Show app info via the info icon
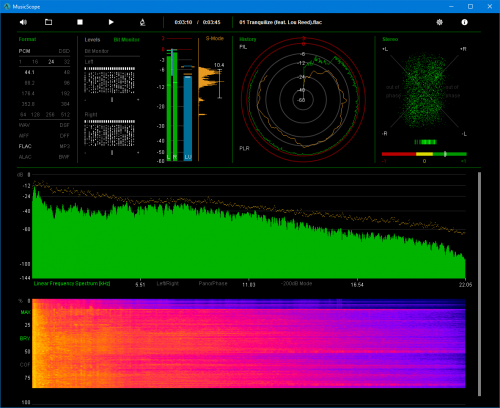500x408 pixels. pyautogui.click(x=464, y=22)
